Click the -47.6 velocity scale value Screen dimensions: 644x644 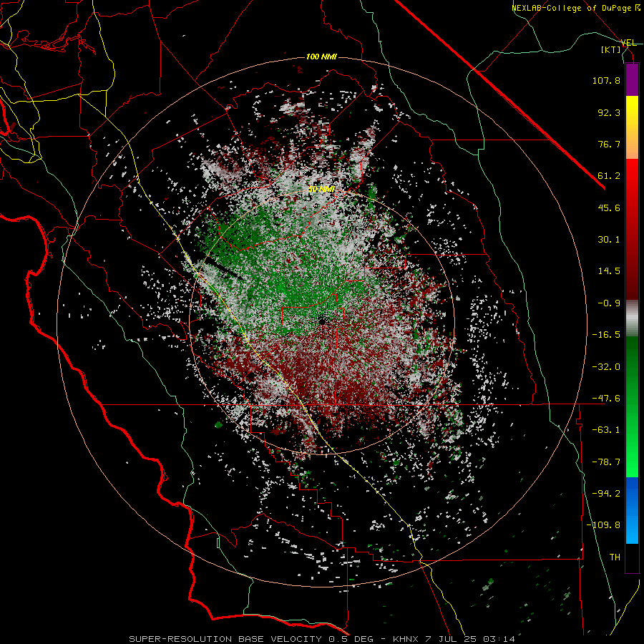606,399
